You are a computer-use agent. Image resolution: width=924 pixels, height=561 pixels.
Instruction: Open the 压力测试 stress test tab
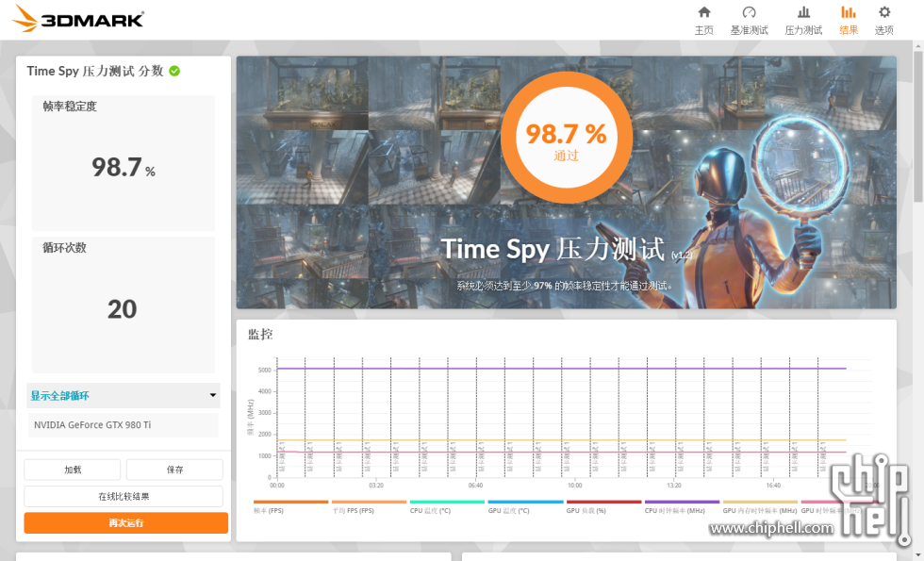click(803, 21)
